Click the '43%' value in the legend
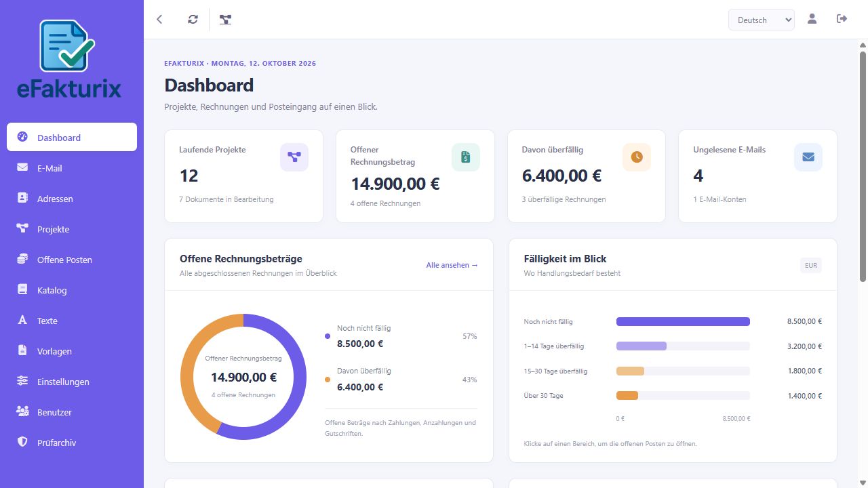Image resolution: width=868 pixels, height=488 pixels. 470,380
